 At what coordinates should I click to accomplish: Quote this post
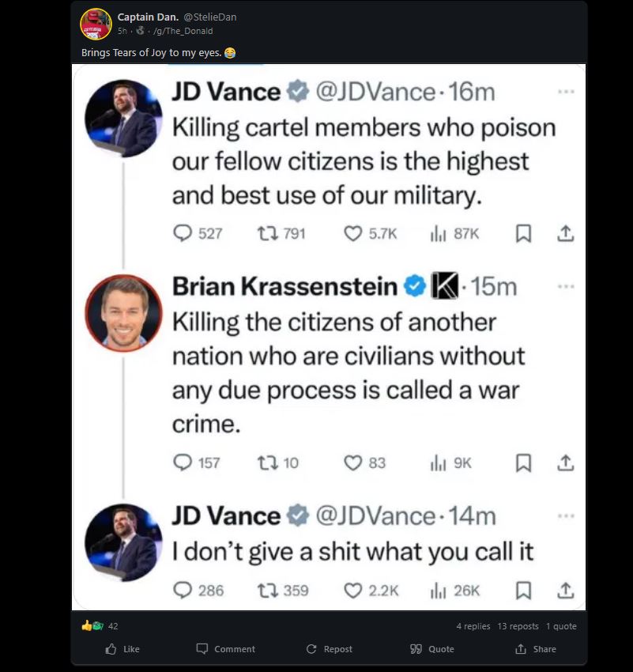(431, 649)
